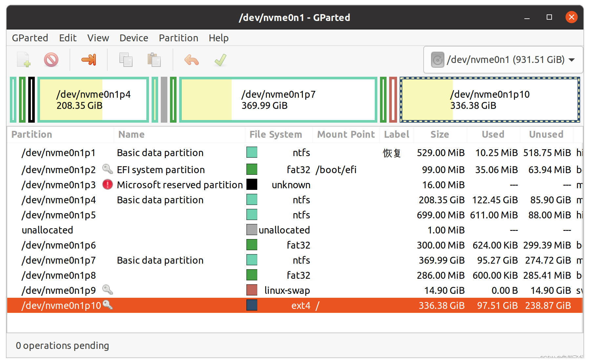Screen dimensions: 590x364
Task: Select the /dev/nvme0n1p4 table row
Action: tap(295, 200)
